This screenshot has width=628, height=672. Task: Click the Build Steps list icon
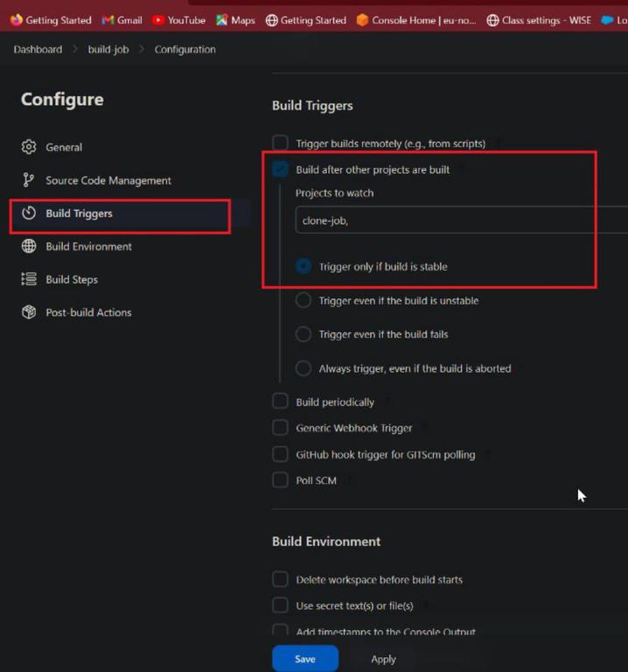(29, 280)
